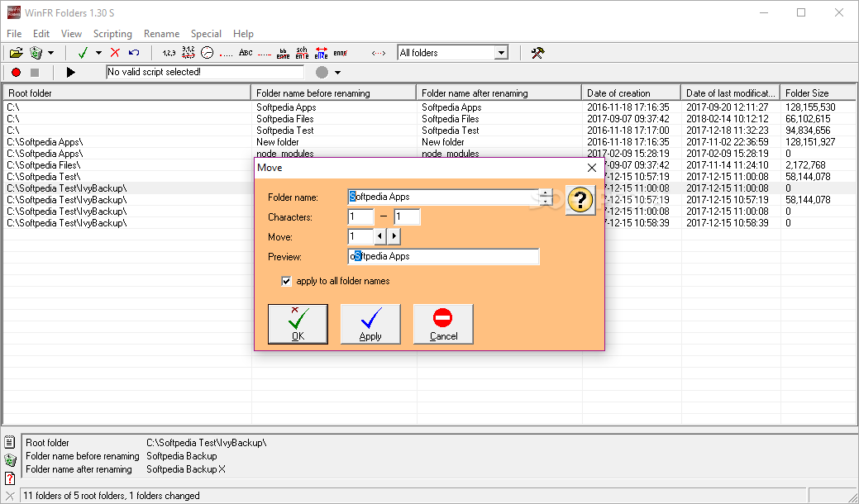
Task: Open the Scripting menu
Action: pos(112,34)
